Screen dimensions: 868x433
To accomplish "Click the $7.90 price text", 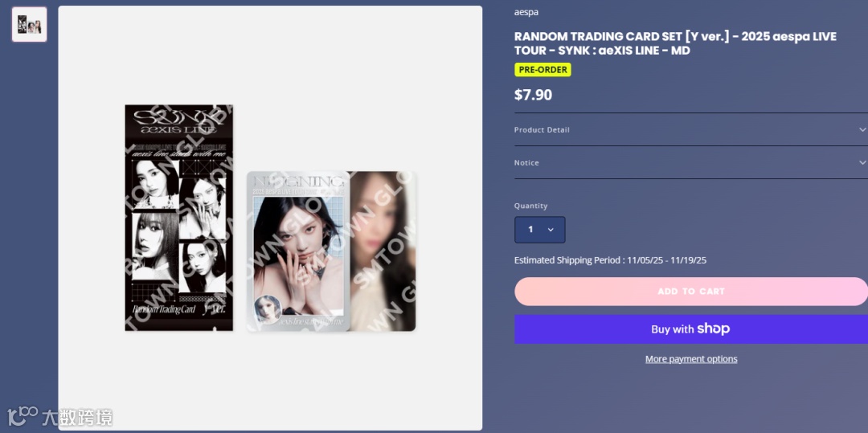I will coord(533,95).
